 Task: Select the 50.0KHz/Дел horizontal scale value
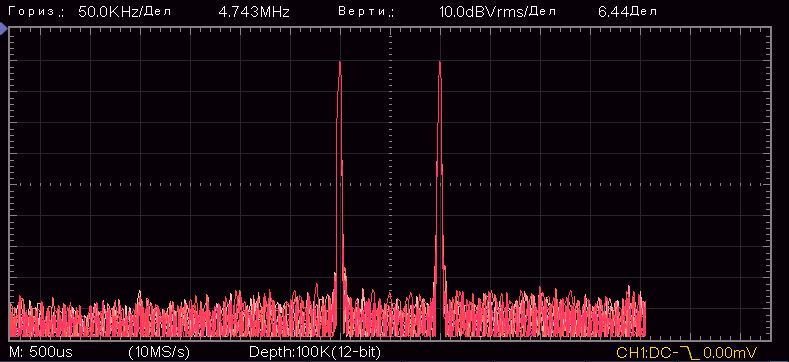coord(124,12)
